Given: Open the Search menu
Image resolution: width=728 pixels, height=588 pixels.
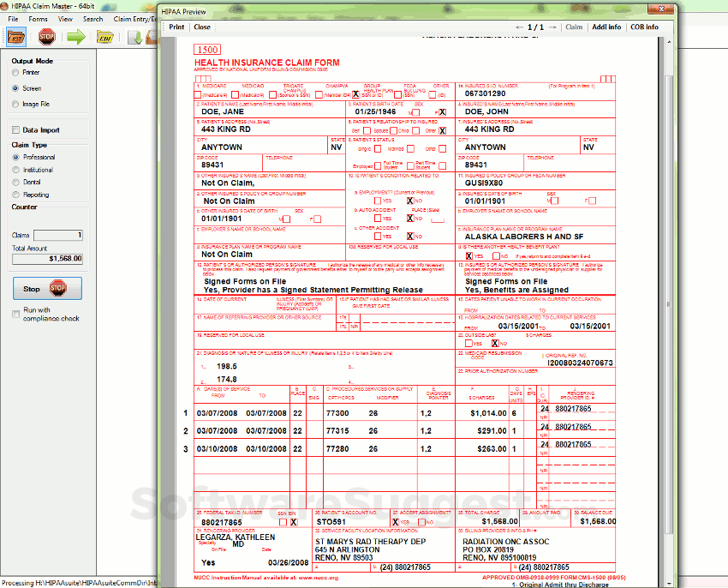Looking at the screenshot, I should 92,19.
